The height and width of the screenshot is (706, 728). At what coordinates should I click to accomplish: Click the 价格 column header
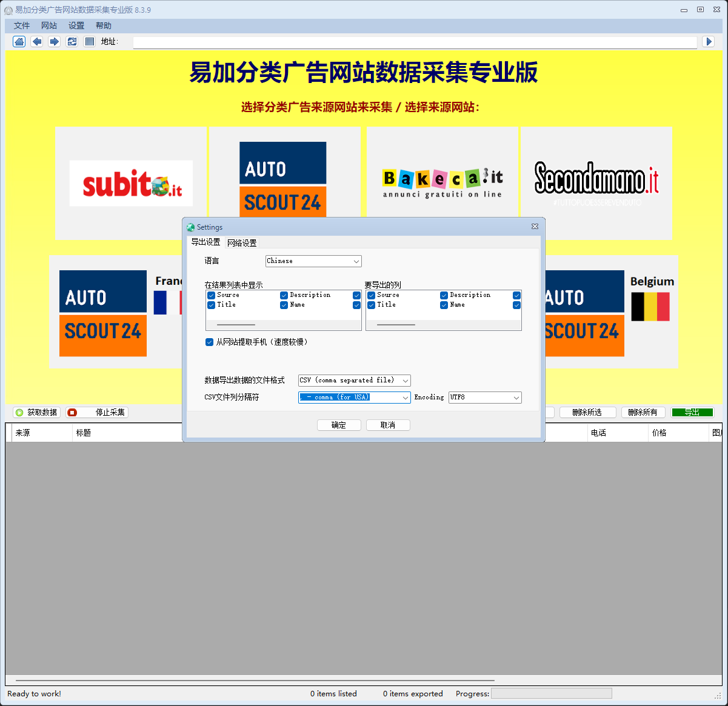[x=678, y=433]
